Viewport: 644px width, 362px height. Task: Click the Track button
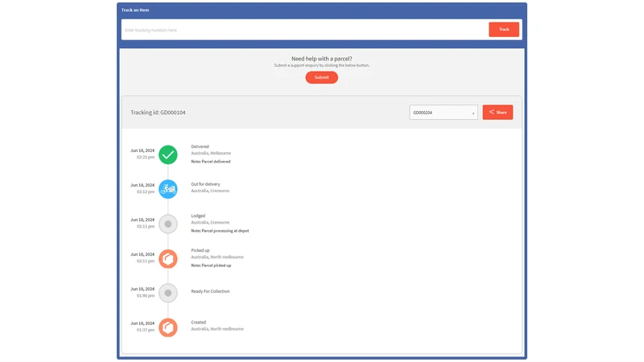click(504, 30)
